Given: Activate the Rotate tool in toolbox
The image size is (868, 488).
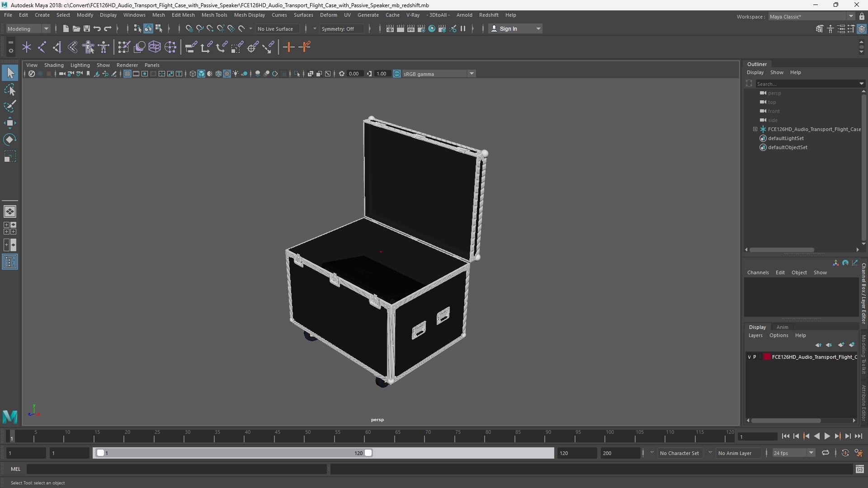Looking at the screenshot, I should (10, 140).
